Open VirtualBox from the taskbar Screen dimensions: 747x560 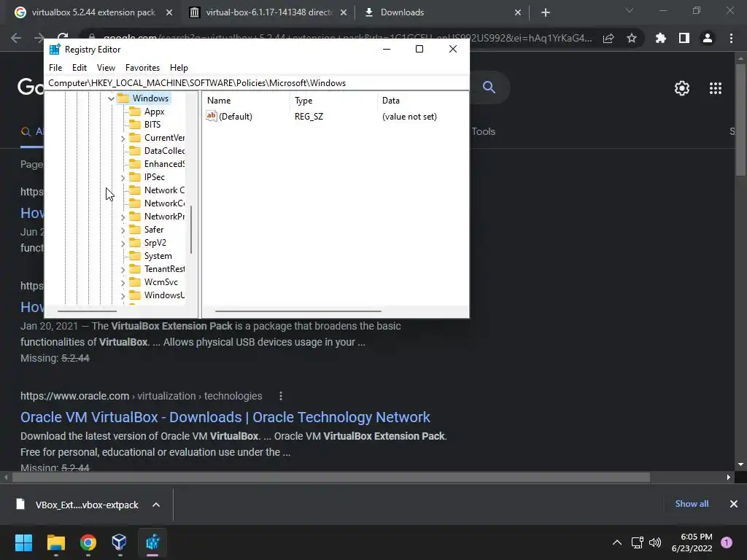(119, 542)
